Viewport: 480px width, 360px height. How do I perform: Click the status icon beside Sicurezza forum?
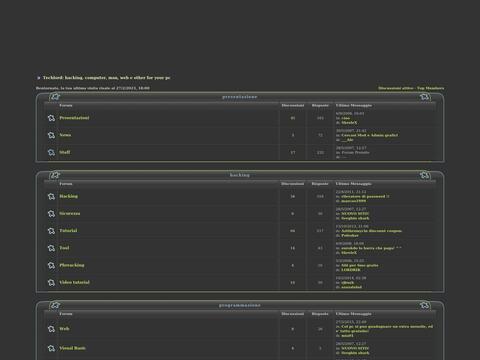click(x=51, y=213)
